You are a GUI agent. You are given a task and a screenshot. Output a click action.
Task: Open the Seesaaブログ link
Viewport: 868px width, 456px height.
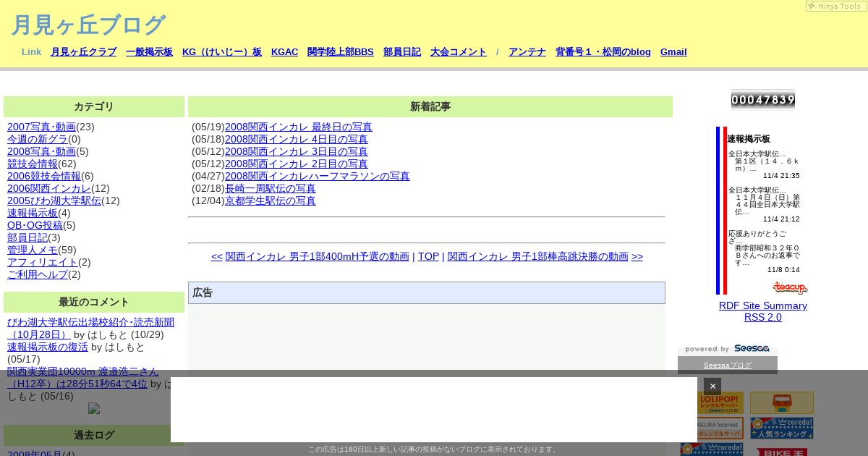728,366
